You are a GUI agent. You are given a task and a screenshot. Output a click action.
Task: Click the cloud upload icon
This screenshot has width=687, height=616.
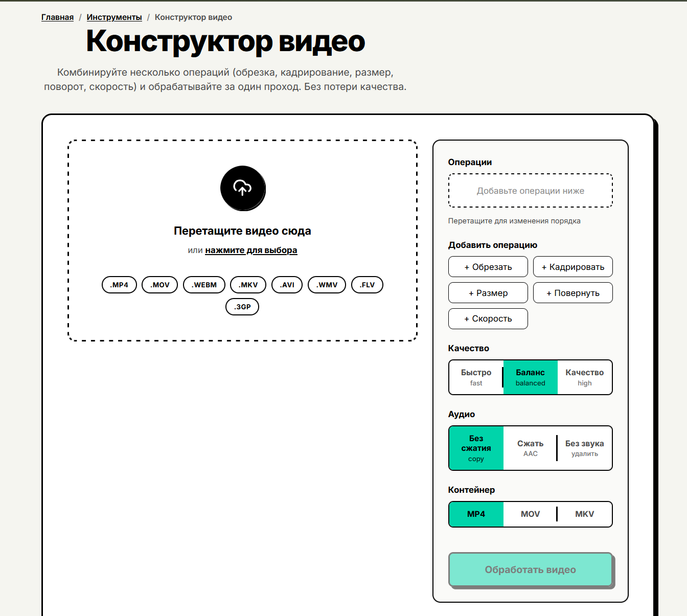[243, 188]
